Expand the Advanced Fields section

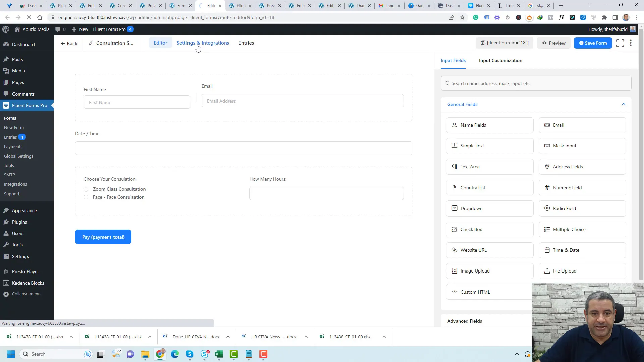pyautogui.click(x=465, y=321)
